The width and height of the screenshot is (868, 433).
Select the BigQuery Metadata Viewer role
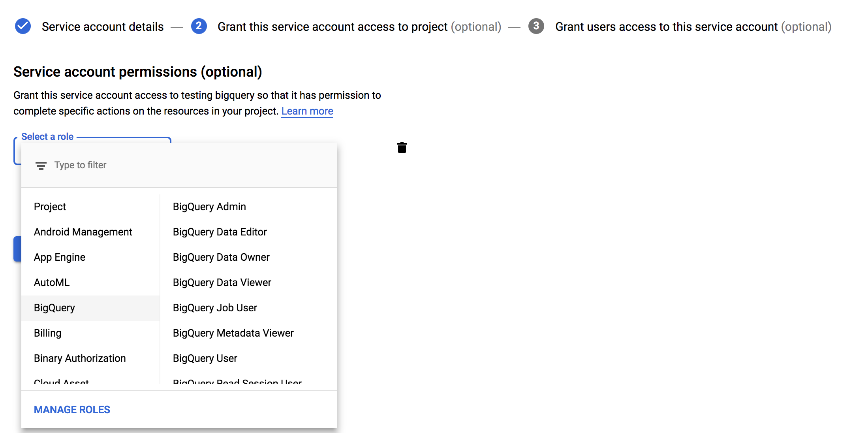pos(233,333)
